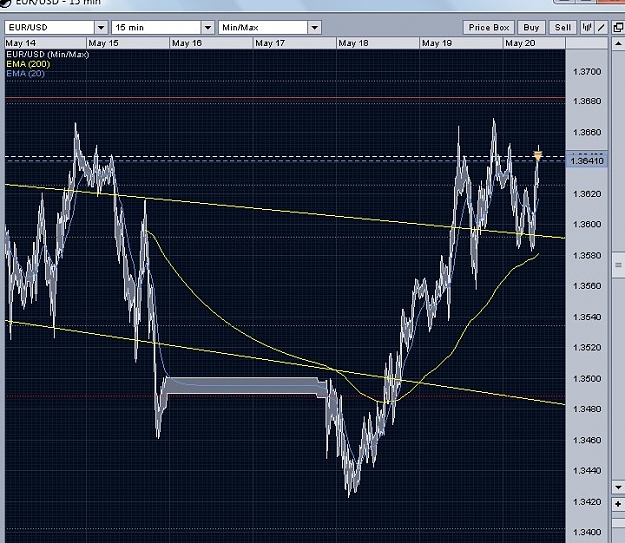This screenshot has width=625, height=543.
Task: Open the 15 min timeframe dropdown arrow
Action: coord(208,28)
